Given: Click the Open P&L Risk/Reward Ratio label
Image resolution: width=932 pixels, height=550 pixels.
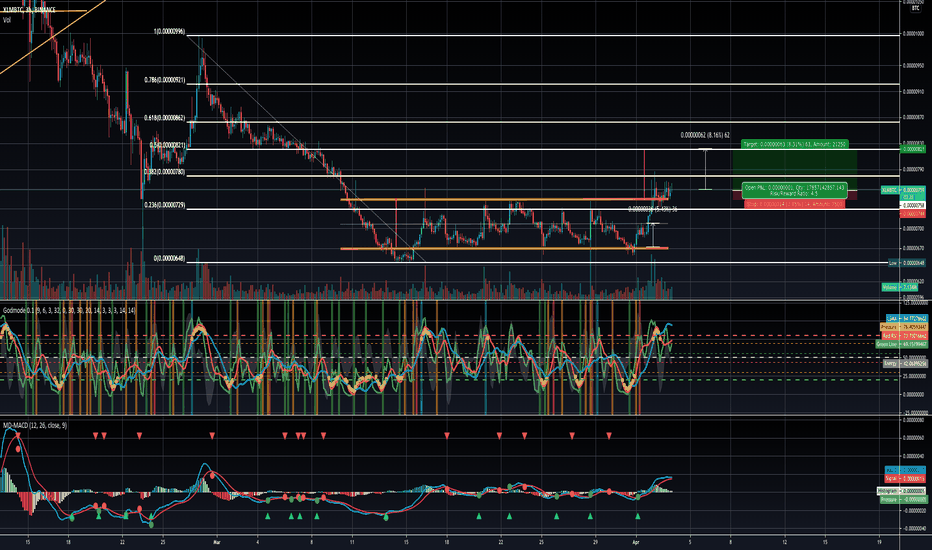Looking at the screenshot, I should (x=794, y=190).
